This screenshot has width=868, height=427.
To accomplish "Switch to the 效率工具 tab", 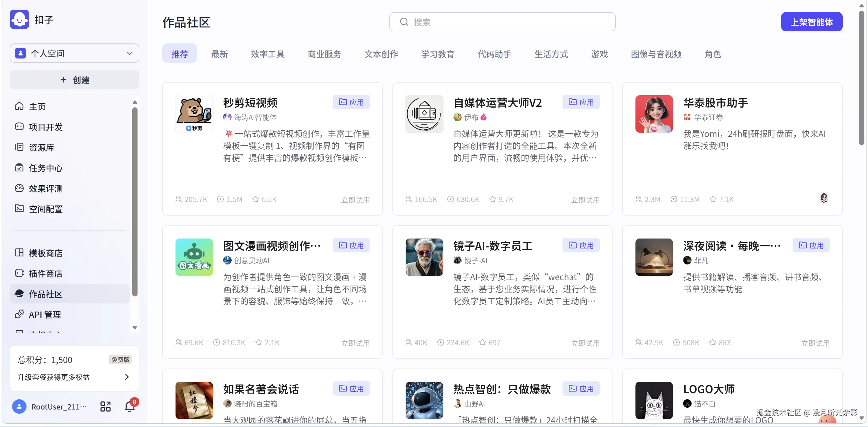I will (268, 54).
